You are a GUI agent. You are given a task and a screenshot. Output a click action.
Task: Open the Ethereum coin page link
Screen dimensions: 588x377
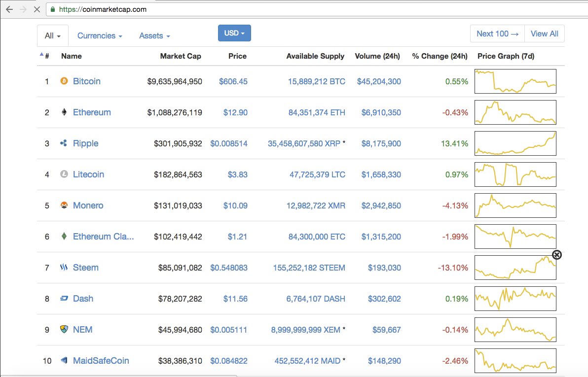tap(92, 112)
